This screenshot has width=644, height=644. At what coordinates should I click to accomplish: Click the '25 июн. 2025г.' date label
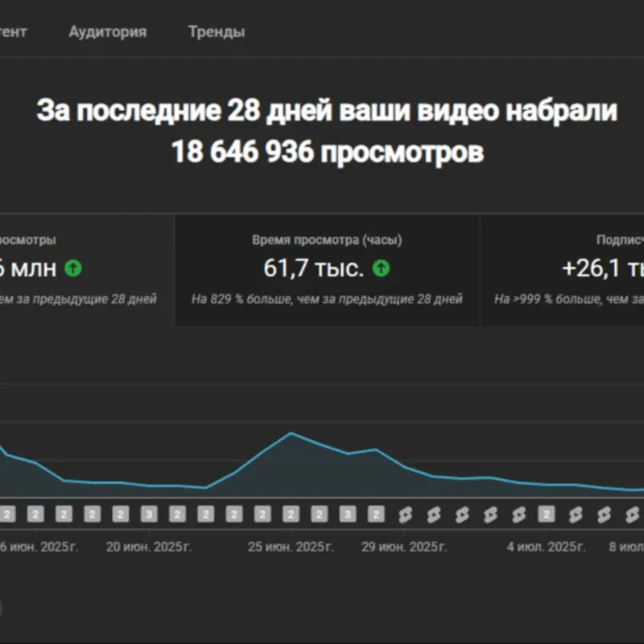coord(291,547)
